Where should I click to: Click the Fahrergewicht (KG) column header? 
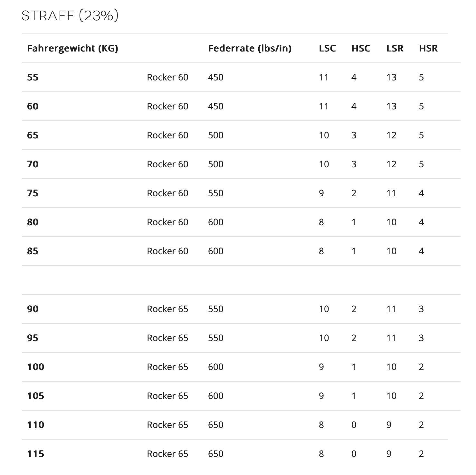[72, 48]
